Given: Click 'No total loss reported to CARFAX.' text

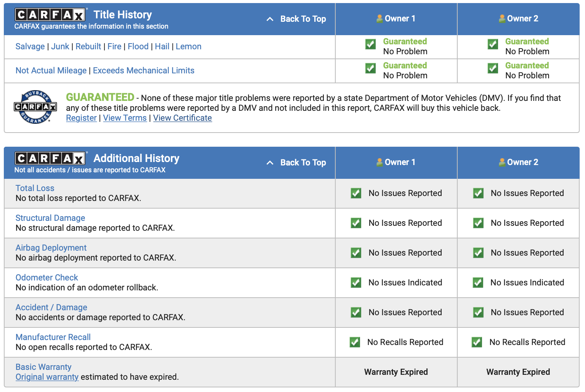Looking at the screenshot, I should [78, 198].
